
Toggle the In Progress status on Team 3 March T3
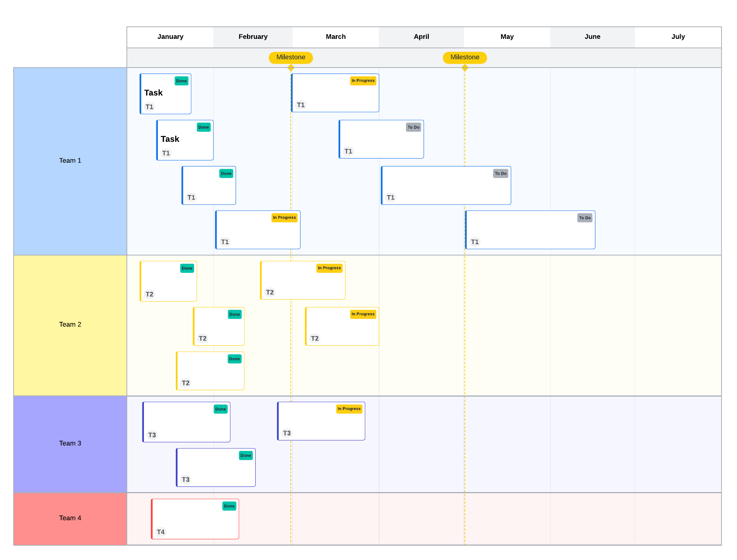pos(349,409)
